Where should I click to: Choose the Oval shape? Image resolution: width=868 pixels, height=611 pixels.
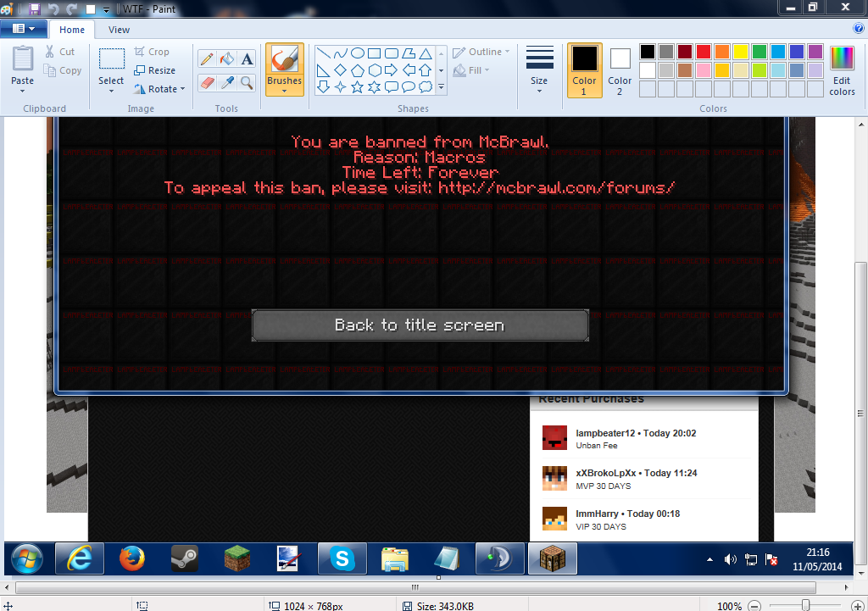tap(358, 53)
